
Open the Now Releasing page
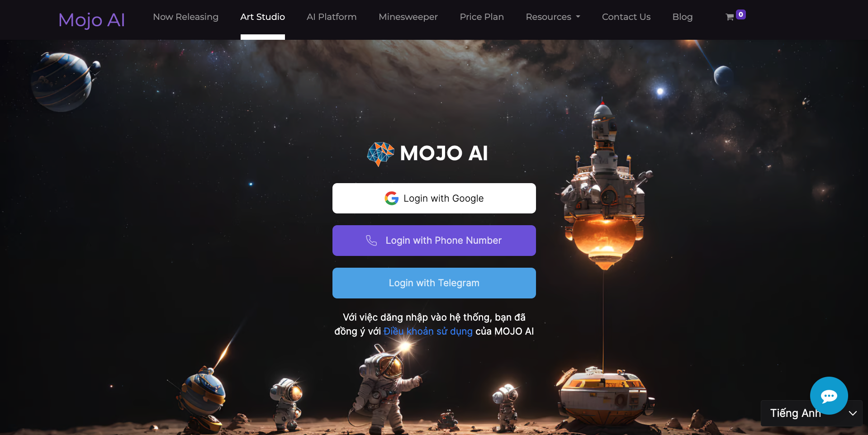(186, 17)
